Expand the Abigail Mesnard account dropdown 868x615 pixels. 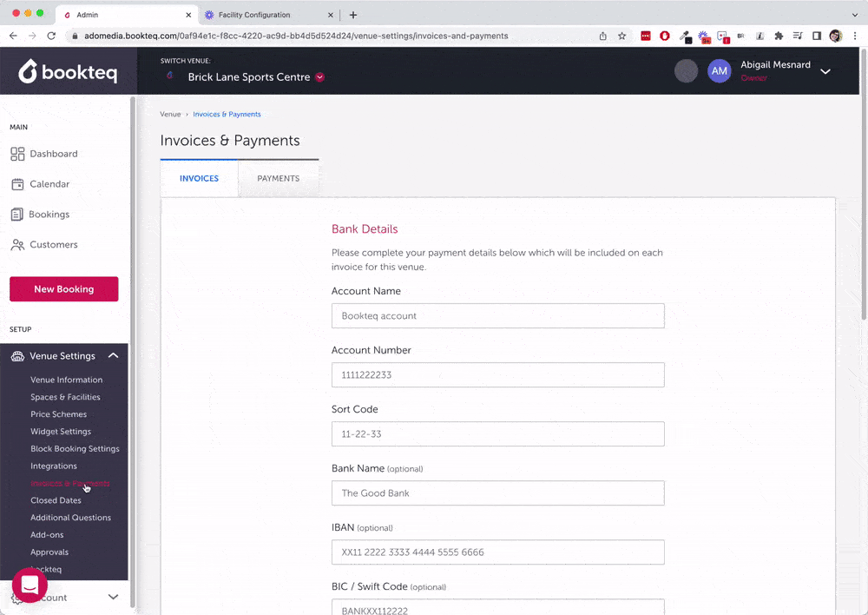[825, 71]
